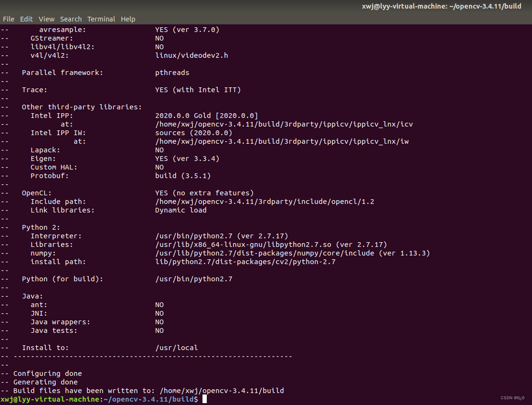
Task: Click '2020.0.0 Gold [2020.0.0]' value
Action: click(x=207, y=116)
